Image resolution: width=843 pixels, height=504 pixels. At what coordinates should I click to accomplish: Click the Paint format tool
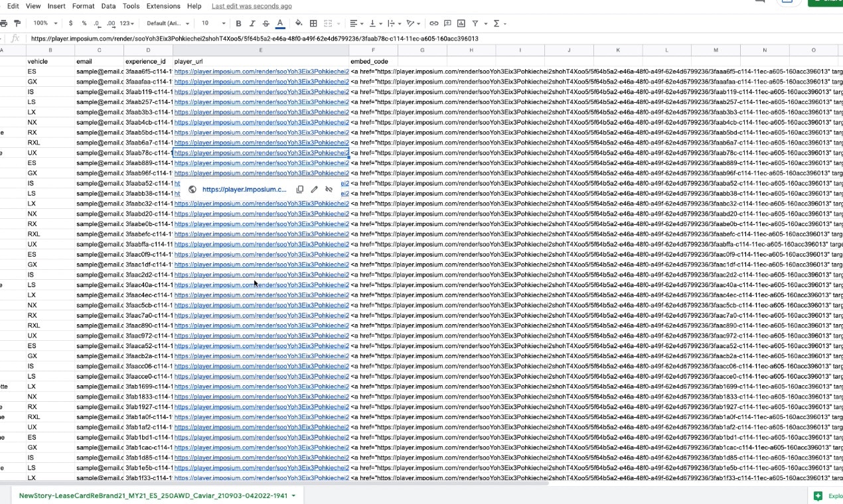[x=17, y=23]
